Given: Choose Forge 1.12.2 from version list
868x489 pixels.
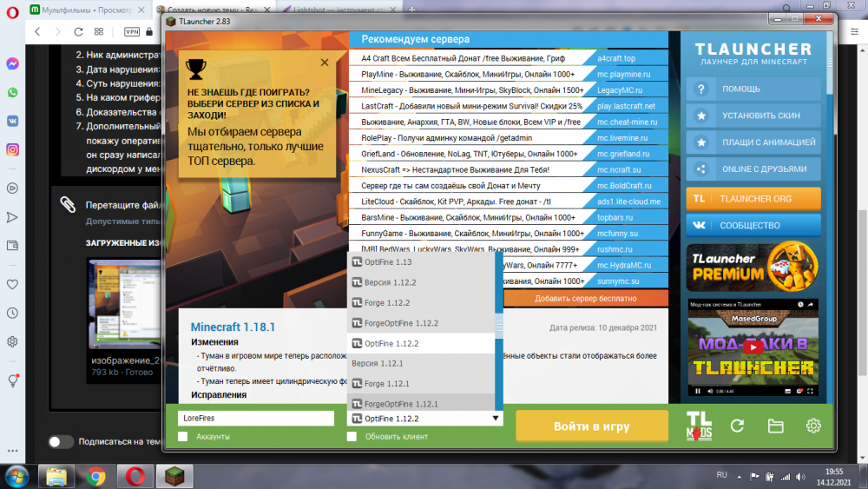Looking at the screenshot, I should point(421,303).
